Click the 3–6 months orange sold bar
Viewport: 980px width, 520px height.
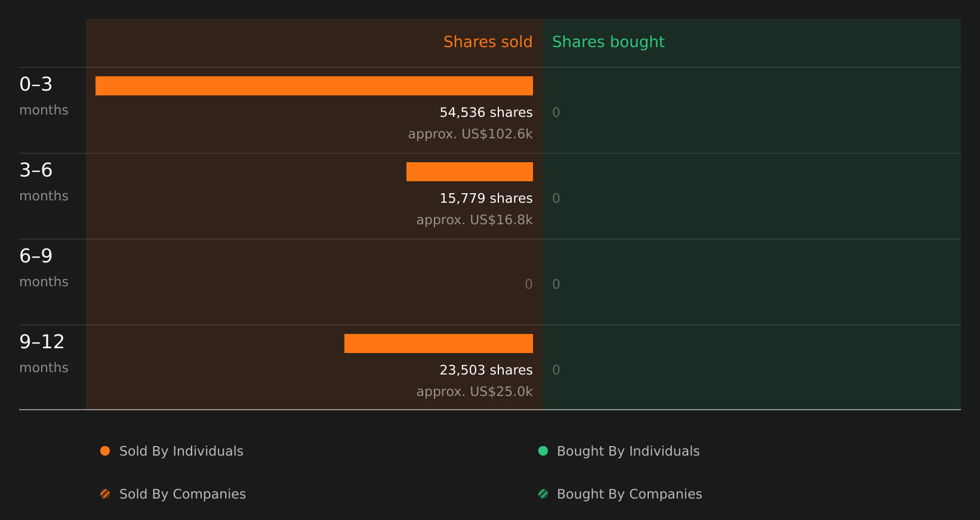[470, 172]
